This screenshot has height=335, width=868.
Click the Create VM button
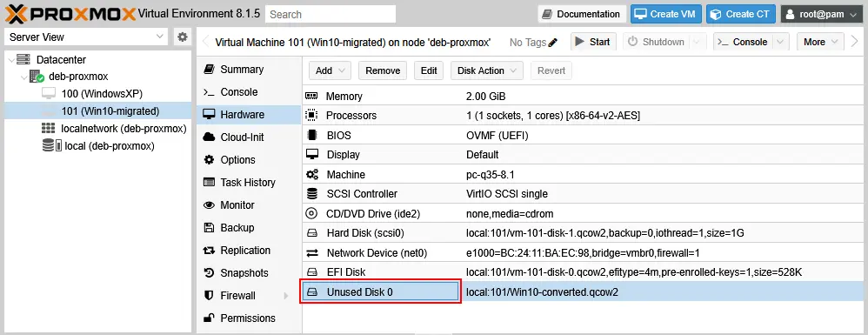point(666,14)
